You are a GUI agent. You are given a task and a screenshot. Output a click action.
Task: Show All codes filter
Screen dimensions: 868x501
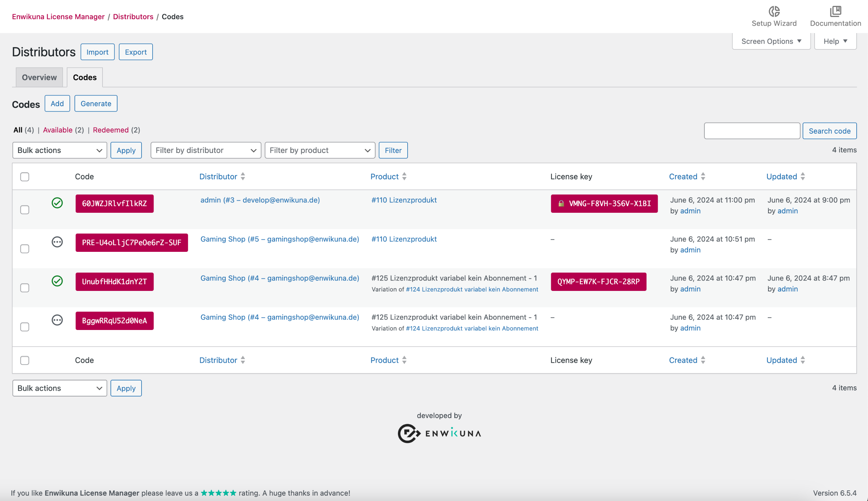click(x=18, y=130)
